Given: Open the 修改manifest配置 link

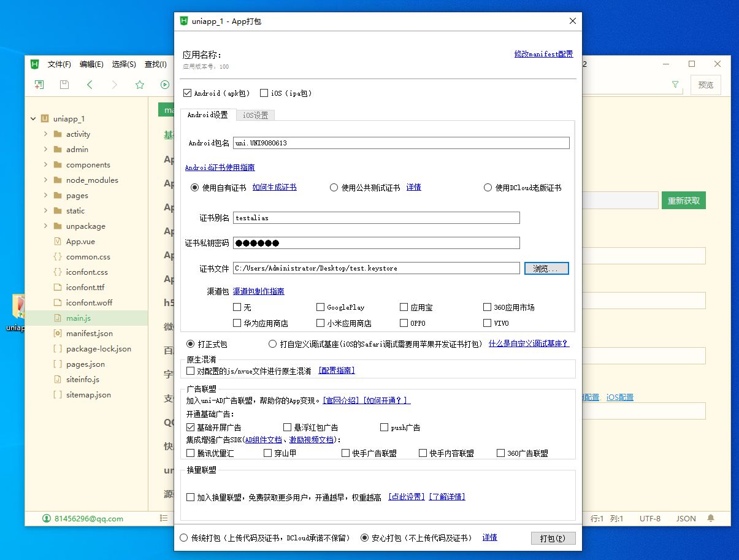Looking at the screenshot, I should 543,54.
